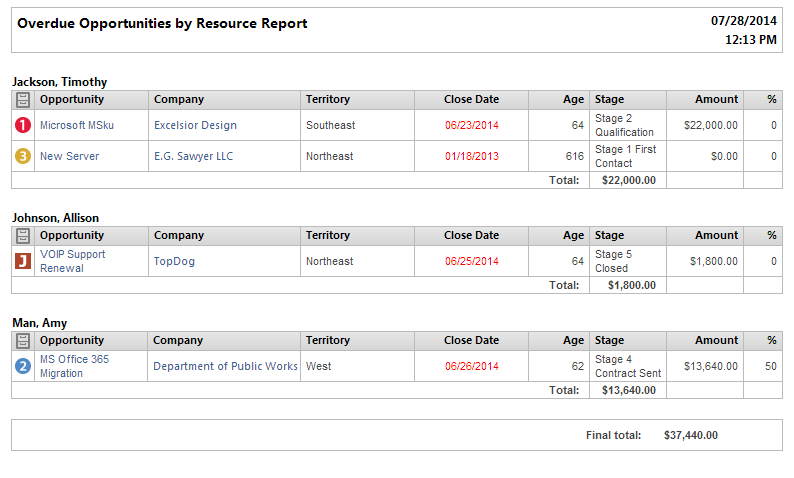This screenshot has width=794, height=478.
Task: Click the blue priority 2 icon
Action: tap(23, 366)
